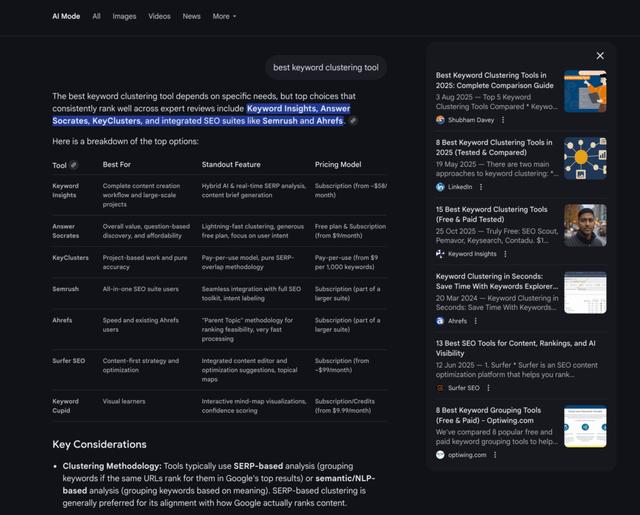Viewport: 640px width, 515px height.
Task: Click the thumbnail for '15 Best Keyword Clustering Tools'
Action: (x=585, y=226)
